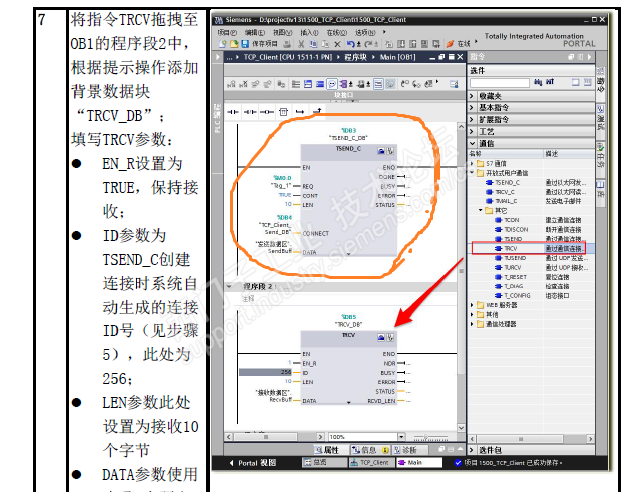The height and width of the screenshot is (492, 638).
Task: Click the open project folder icon
Action: 234,44
